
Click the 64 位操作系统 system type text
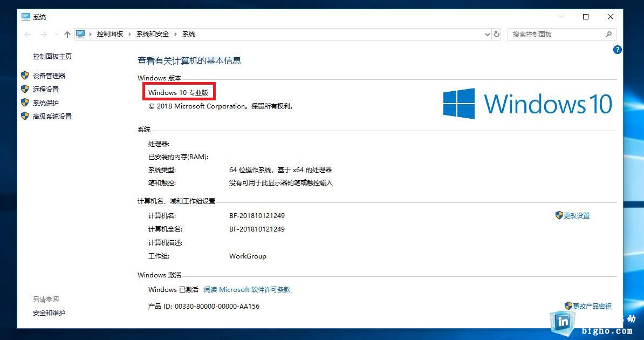pyautogui.click(x=280, y=169)
